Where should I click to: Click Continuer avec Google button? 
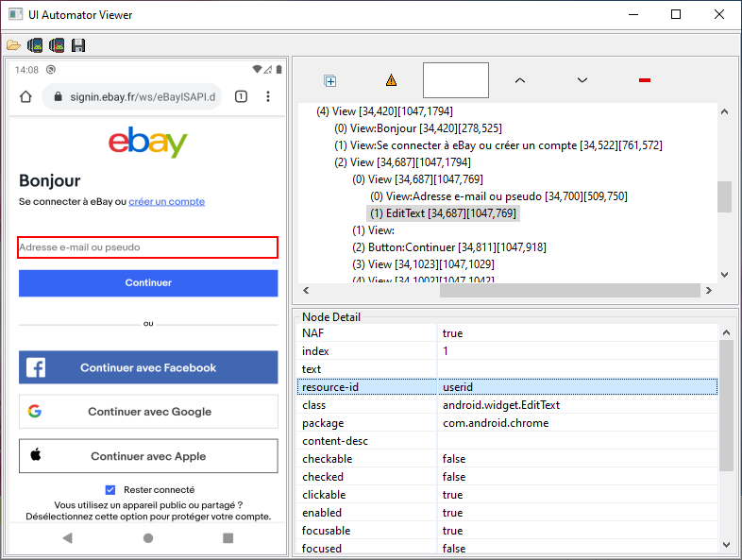(x=148, y=412)
